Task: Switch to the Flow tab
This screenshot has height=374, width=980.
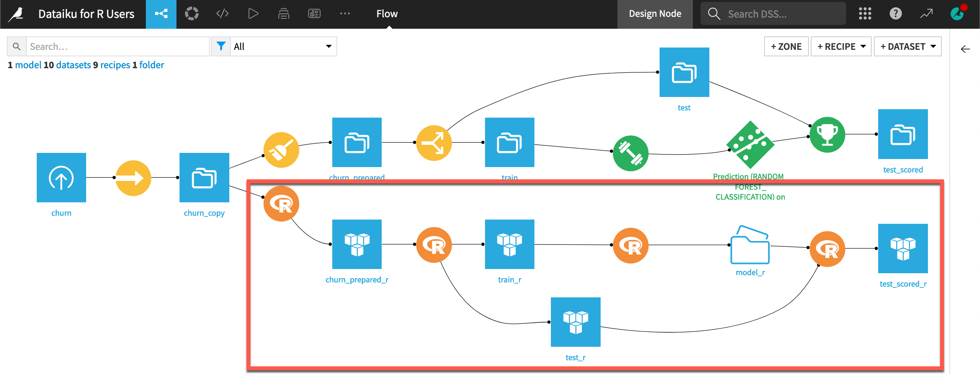Action: tap(387, 13)
